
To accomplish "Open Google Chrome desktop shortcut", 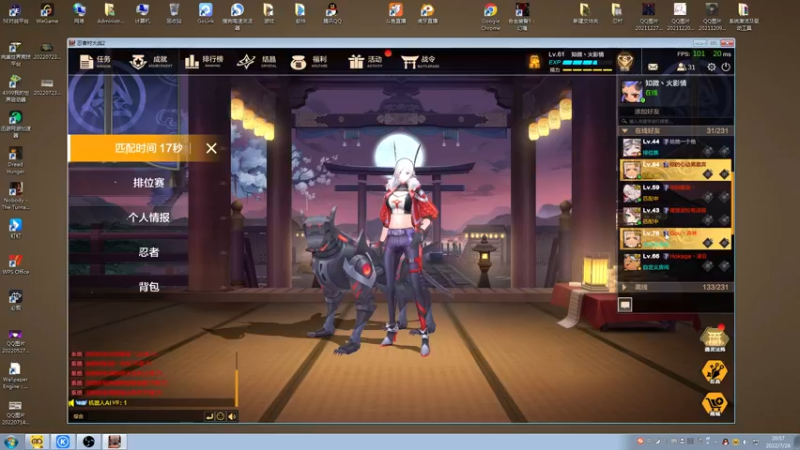I will [x=490, y=16].
